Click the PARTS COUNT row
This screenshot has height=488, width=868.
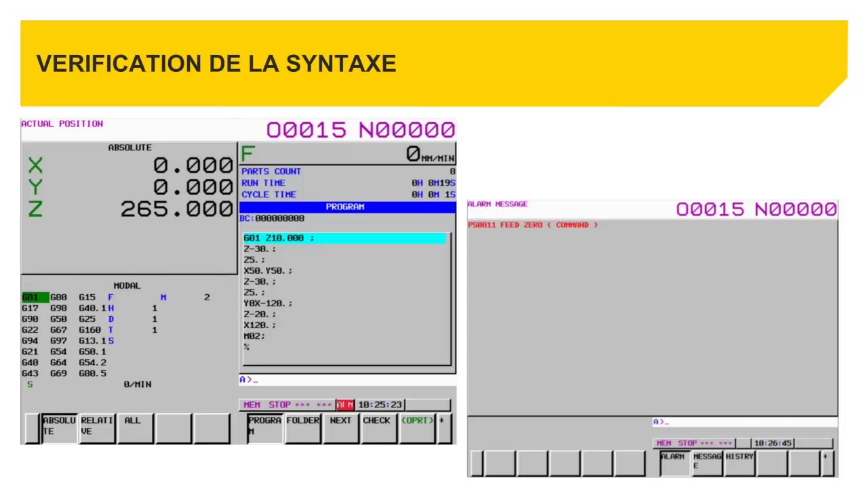pos(348,172)
